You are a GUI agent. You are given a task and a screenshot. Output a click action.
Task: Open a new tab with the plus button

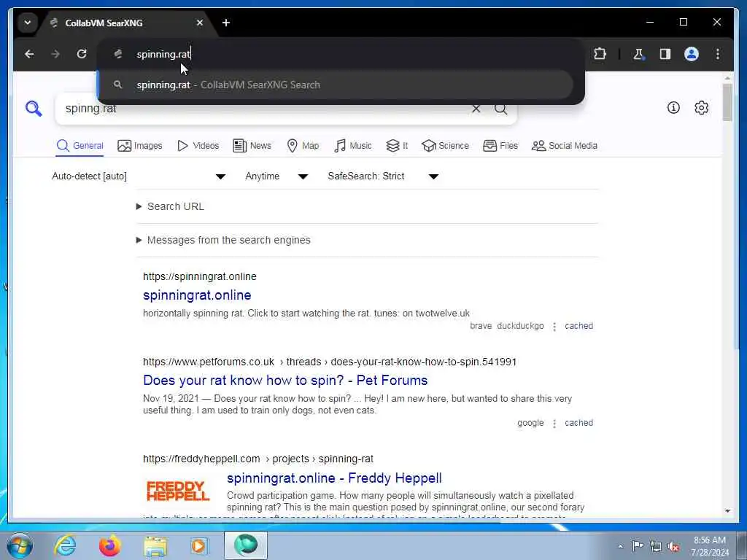226,23
